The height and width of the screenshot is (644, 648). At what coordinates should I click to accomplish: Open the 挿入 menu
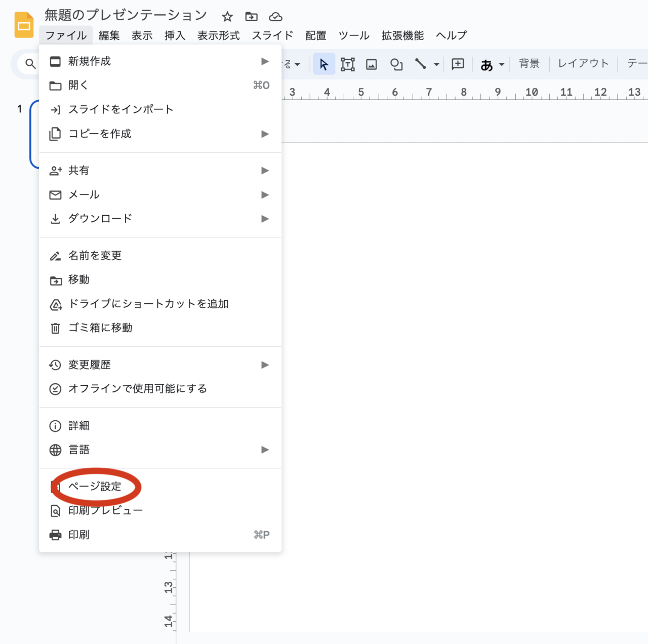pyautogui.click(x=175, y=35)
